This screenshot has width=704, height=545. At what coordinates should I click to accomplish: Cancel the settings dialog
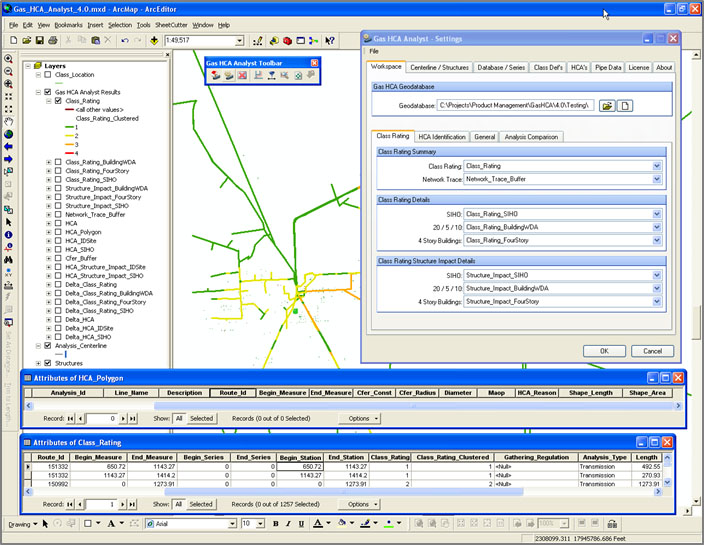[x=652, y=351]
